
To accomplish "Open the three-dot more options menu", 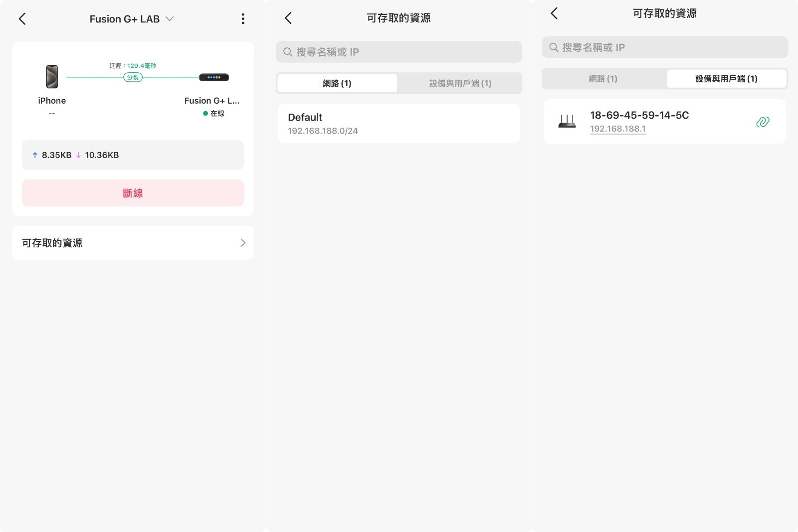I will pos(243,19).
